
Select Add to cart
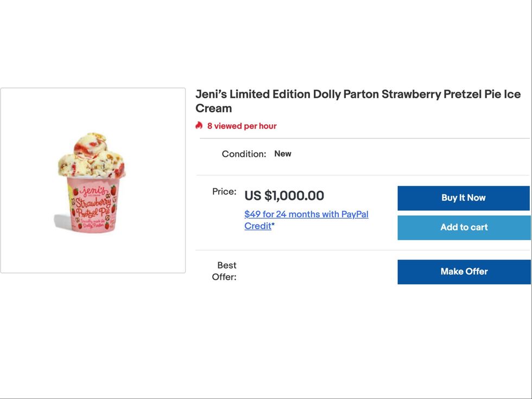[464, 227]
